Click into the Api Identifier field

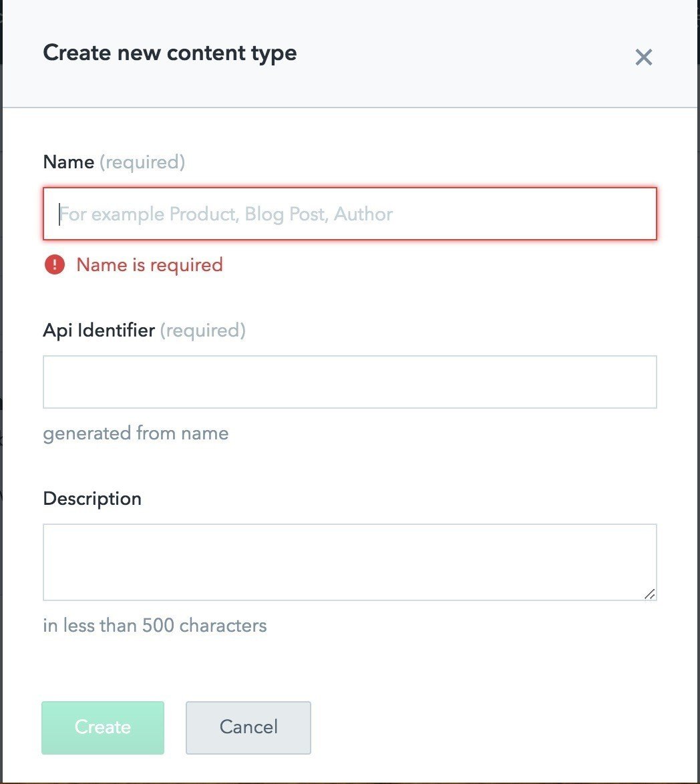coord(349,382)
